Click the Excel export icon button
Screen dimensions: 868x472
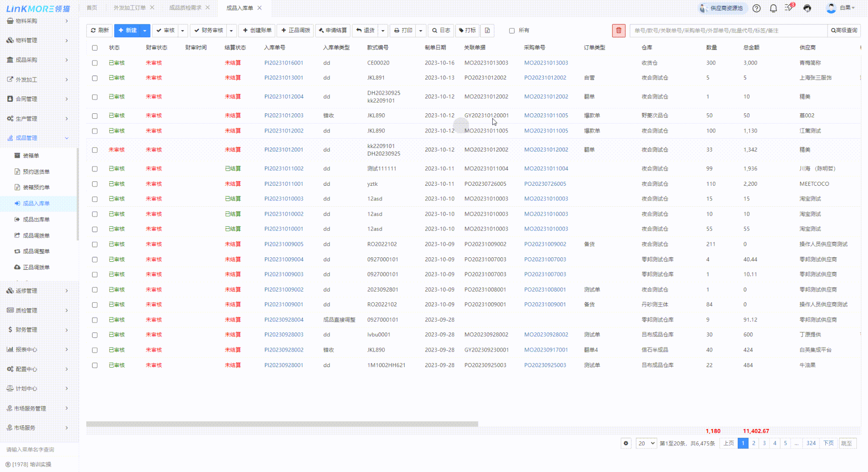(x=487, y=30)
